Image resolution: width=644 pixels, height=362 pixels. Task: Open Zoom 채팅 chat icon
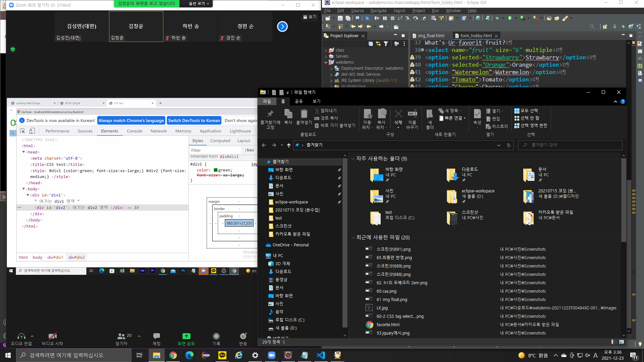coord(156,336)
